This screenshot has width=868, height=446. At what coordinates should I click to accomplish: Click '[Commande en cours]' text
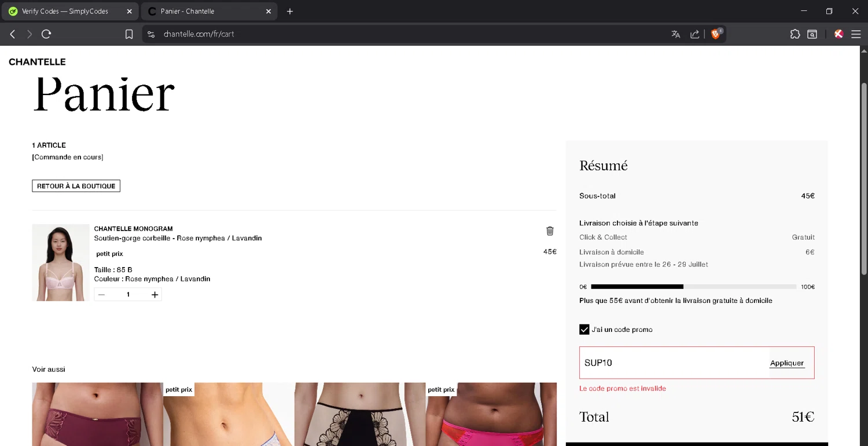(68, 157)
